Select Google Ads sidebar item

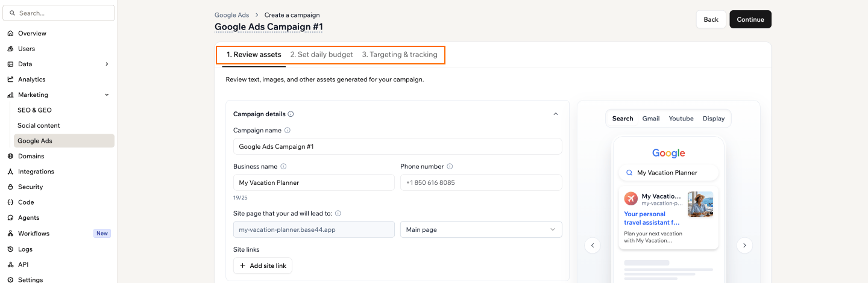(x=64, y=141)
